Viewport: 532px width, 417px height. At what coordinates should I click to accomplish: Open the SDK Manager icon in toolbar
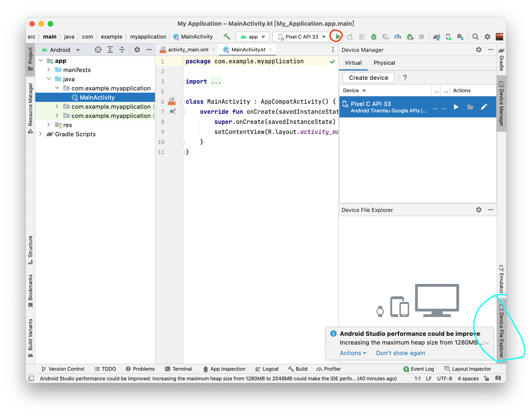coord(460,37)
